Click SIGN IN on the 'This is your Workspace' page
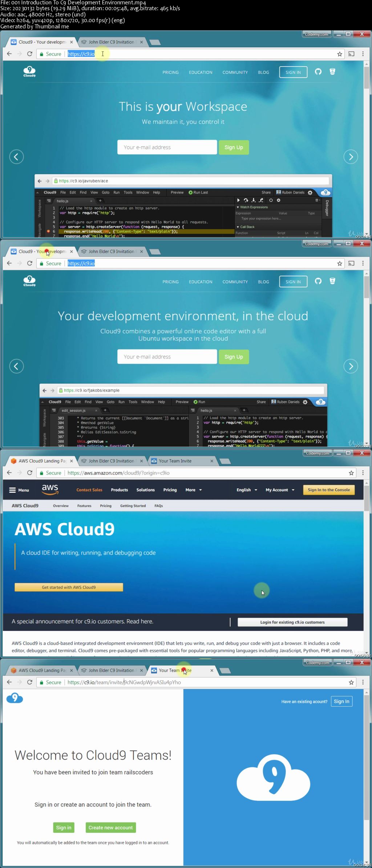The width and height of the screenshot is (372, 868). 293,72
